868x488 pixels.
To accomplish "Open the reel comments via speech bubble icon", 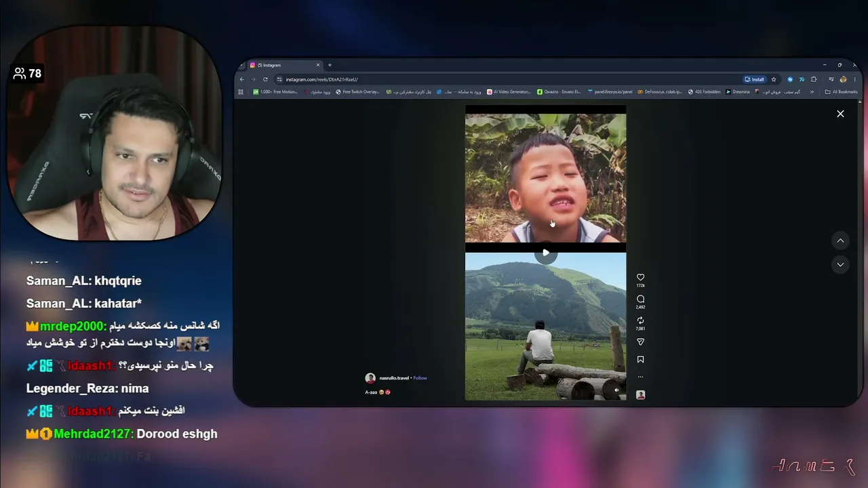I will pos(640,299).
